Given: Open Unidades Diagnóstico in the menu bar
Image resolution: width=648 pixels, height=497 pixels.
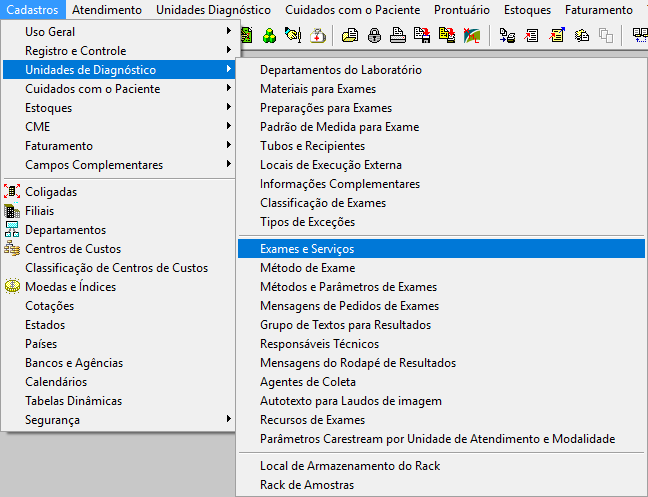Looking at the screenshot, I should coord(213,10).
